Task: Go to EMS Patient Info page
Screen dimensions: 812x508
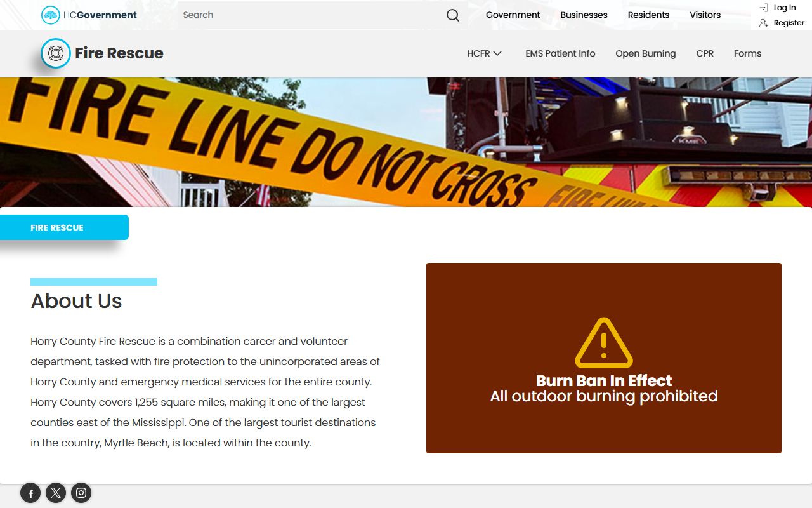Action: (560, 53)
